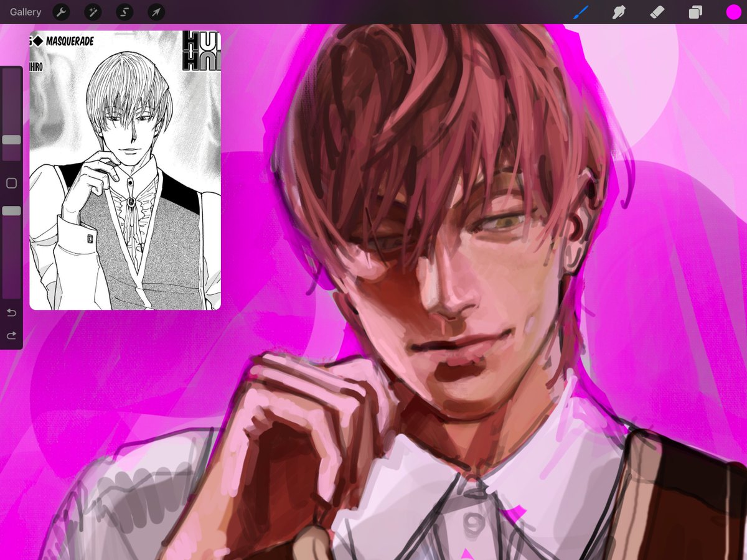Open the Gallery view
This screenshot has height=560, width=747.
point(26,12)
